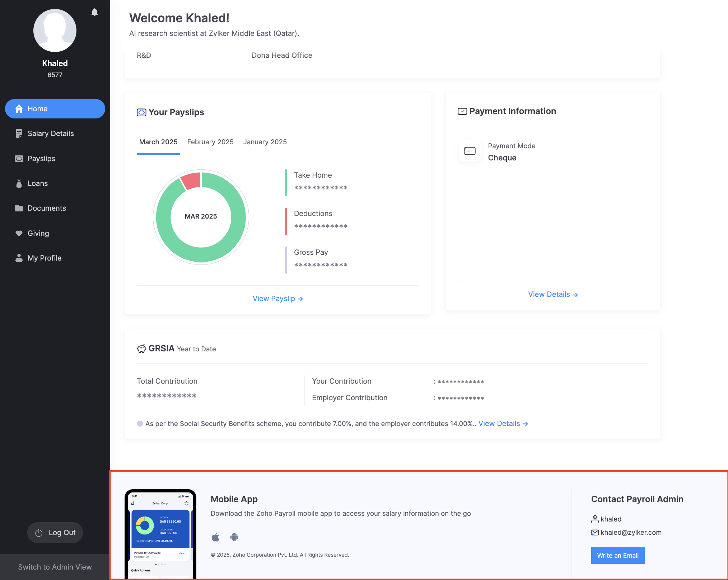Click the notification bell icon
Image resolution: width=728 pixels, height=580 pixels.
tap(94, 12)
